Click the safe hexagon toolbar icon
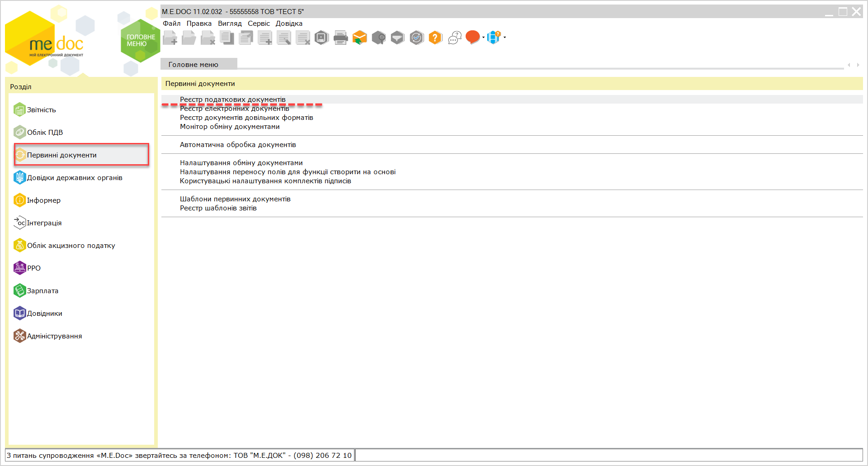The image size is (868, 466). 321,38
